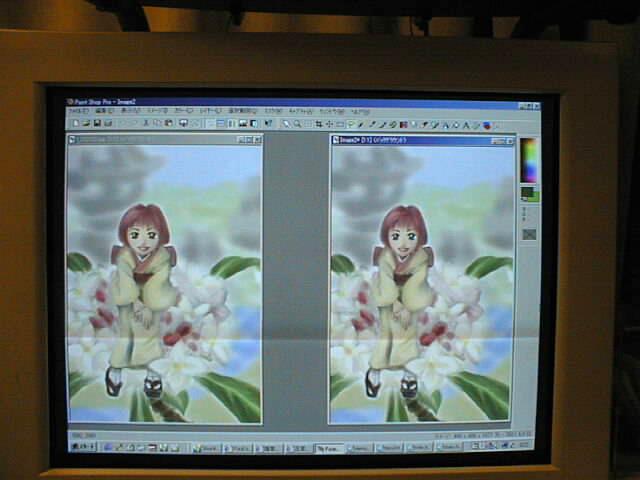Screen dimensions: 640x480
Task: Click the context Help arrow-question icon
Action: [268, 124]
